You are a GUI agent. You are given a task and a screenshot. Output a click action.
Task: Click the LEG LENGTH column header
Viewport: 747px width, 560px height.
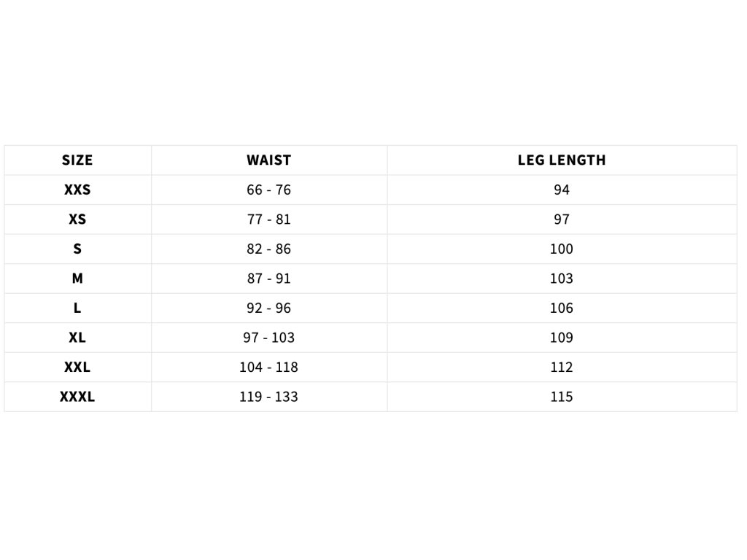562,160
